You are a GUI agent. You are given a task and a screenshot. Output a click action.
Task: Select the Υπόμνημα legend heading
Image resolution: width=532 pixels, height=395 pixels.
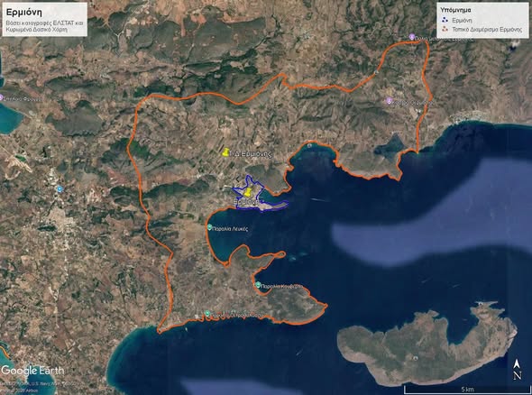pos(455,10)
